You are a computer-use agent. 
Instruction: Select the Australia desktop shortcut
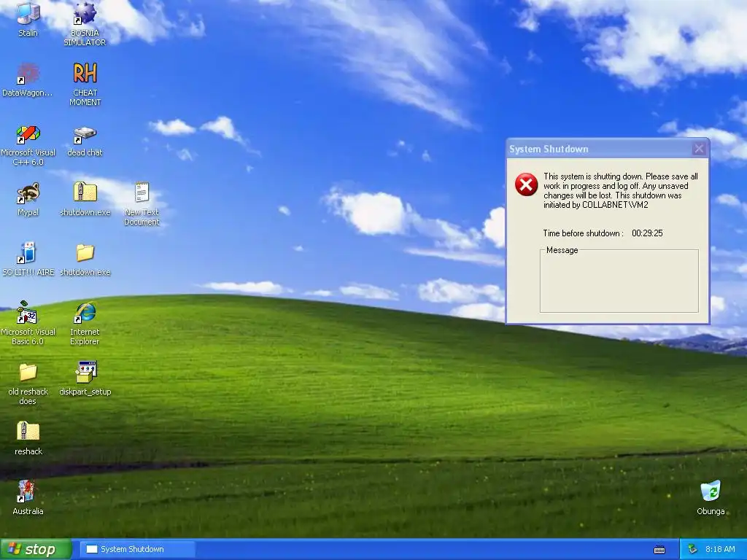pyautogui.click(x=28, y=498)
